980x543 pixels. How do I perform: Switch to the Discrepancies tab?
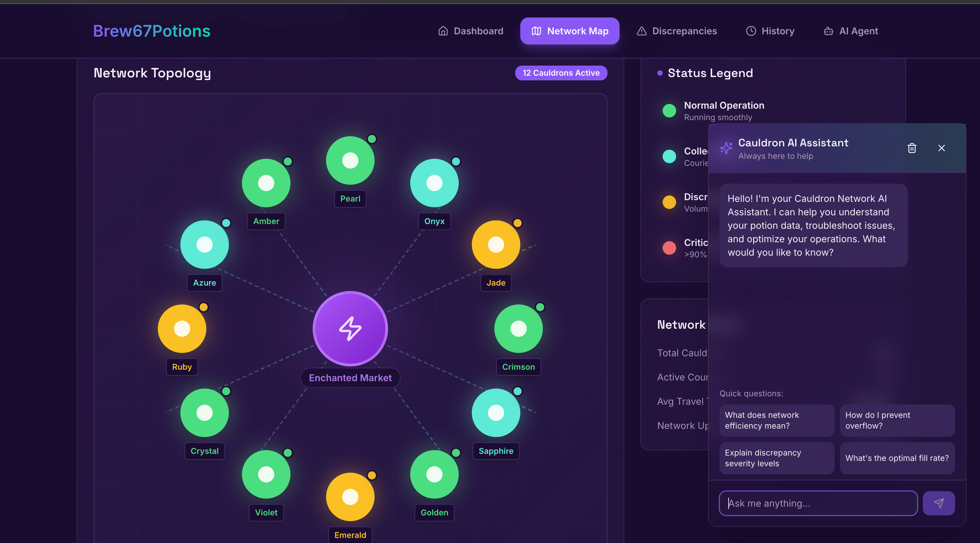coord(677,31)
